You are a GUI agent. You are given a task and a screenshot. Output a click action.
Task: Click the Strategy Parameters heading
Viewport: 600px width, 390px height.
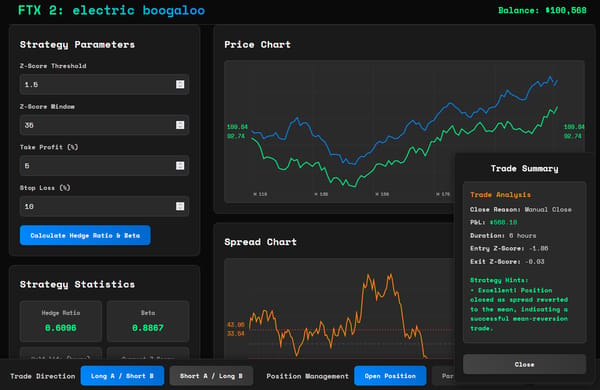pyautogui.click(x=77, y=45)
